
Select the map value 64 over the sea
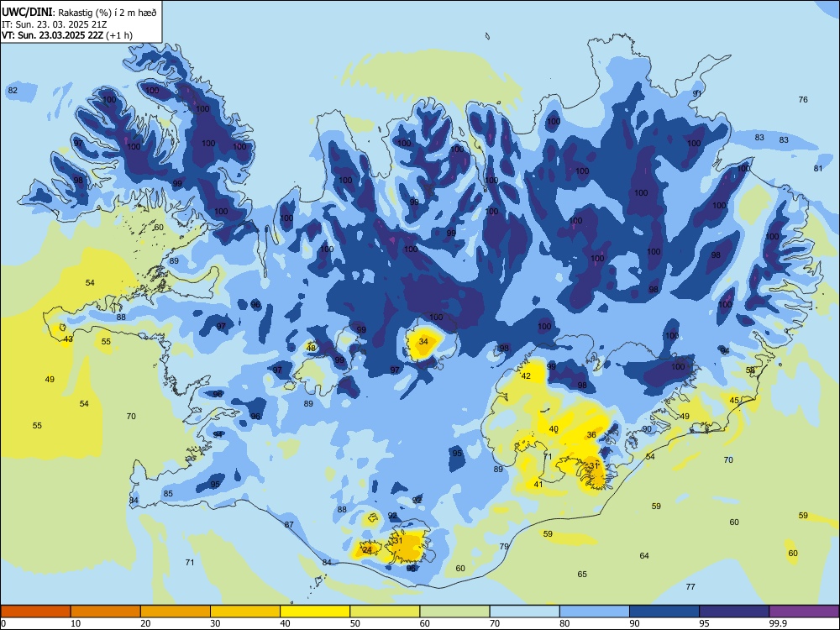click(644, 555)
